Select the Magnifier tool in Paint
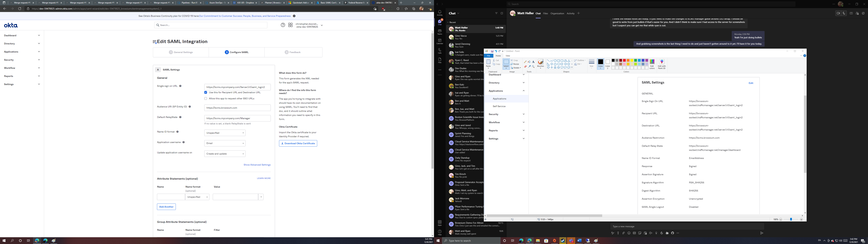868x244 pixels. click(533, 67)
